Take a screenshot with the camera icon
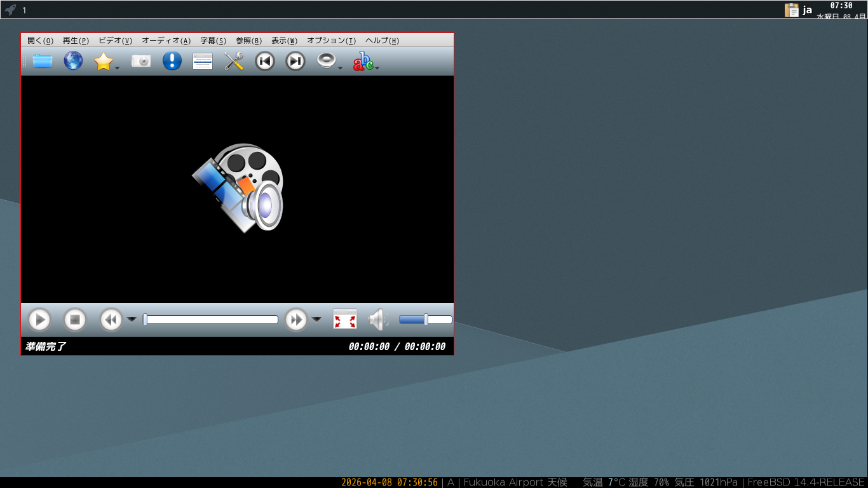Screen dimensions: 868x488 coord(141,61)
